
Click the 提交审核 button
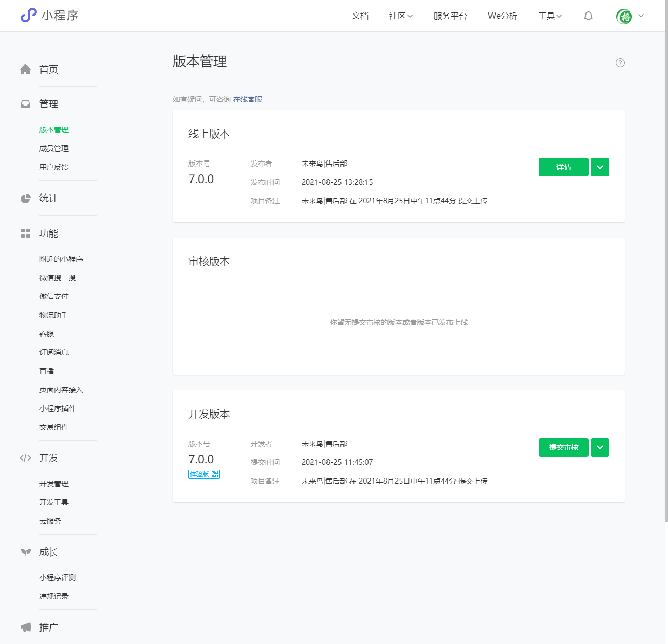[x=563, y=447]
